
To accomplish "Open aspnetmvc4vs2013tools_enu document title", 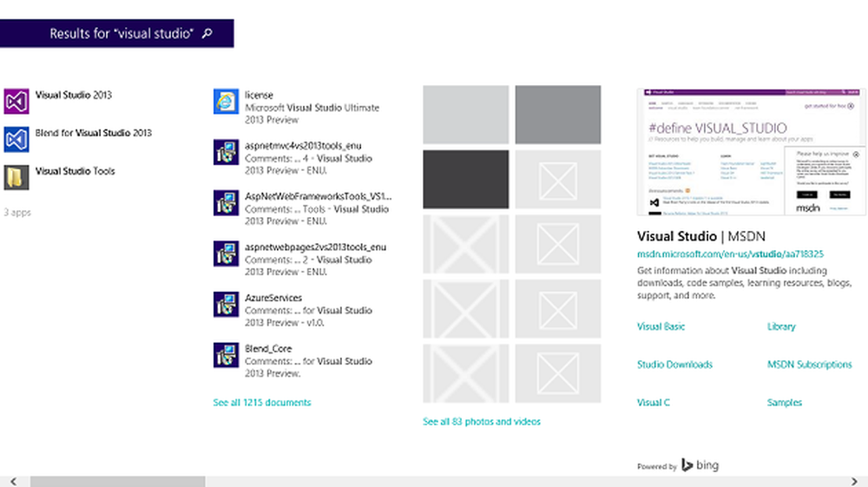I will (303, 146).
